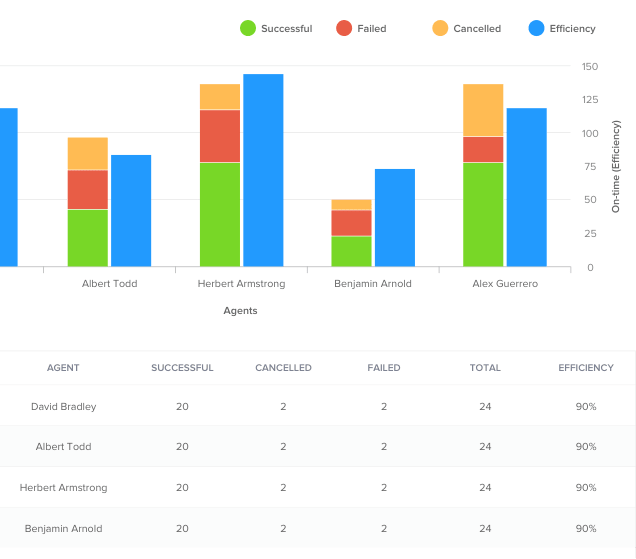Viewport: 636px width, 559px height.
Task: Sort table by AGENT column header
Action: [x=63, y=368]
